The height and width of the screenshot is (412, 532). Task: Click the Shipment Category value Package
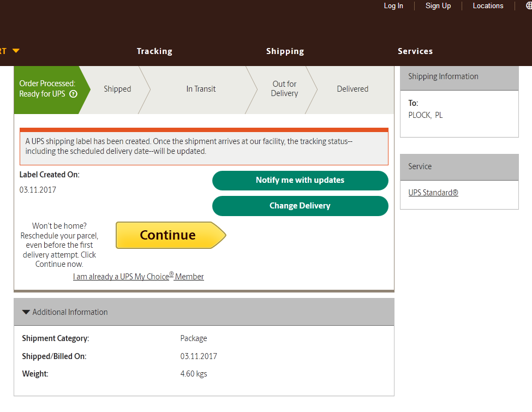point(194,338)
